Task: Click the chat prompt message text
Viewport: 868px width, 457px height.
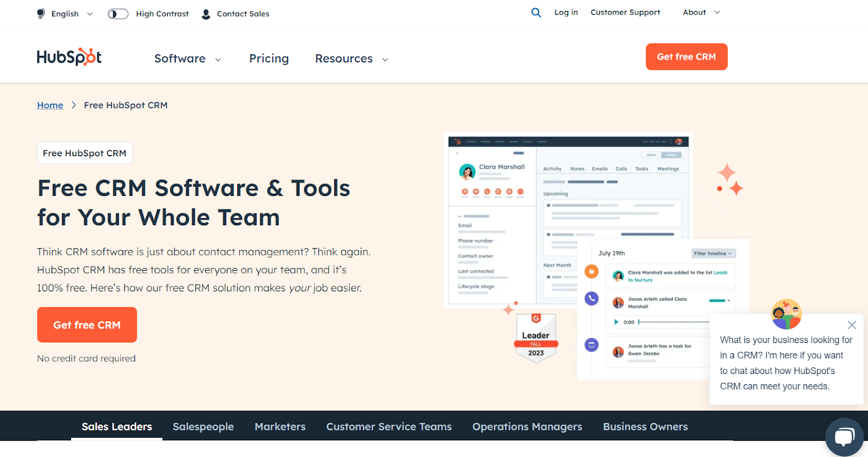Action: click(786, 363)
